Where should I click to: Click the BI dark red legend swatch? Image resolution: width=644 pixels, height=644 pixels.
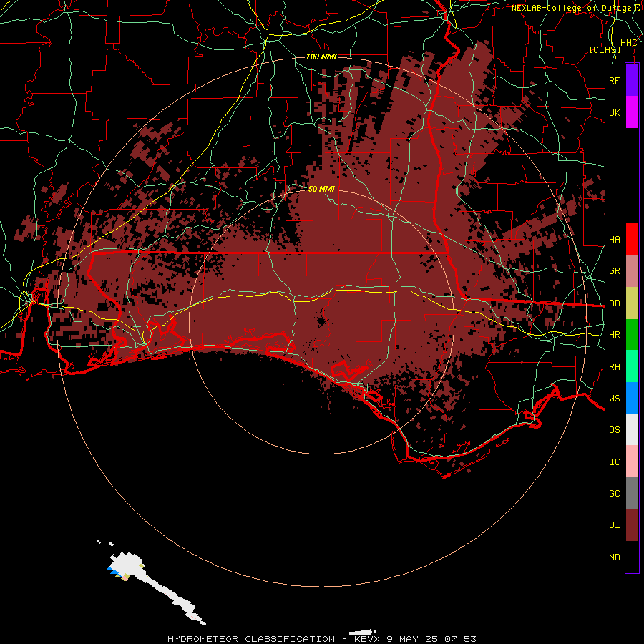pyautogui.click(x=632, y=525)
